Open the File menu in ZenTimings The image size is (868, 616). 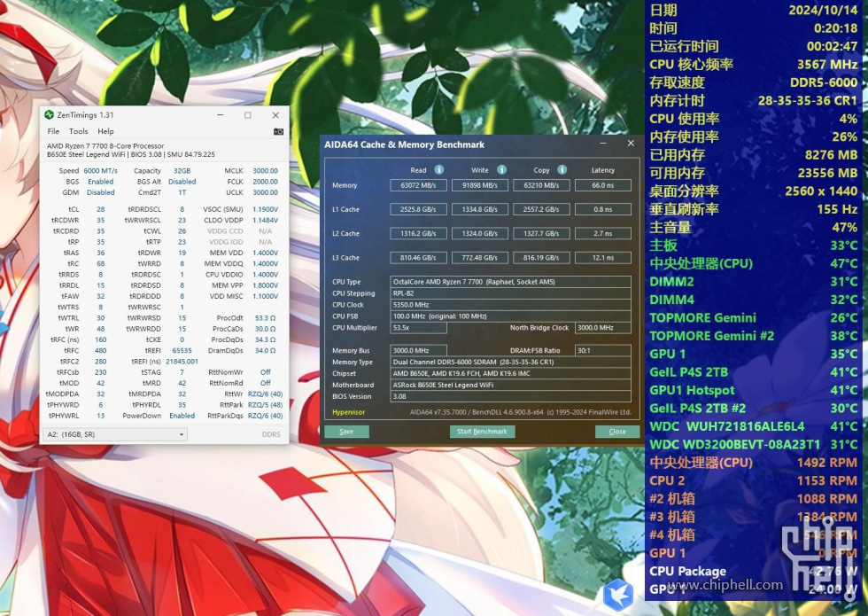(53, 131)
